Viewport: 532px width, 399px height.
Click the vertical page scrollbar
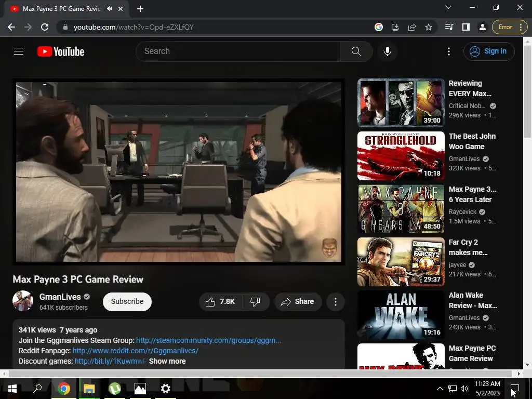click(527, 91)
